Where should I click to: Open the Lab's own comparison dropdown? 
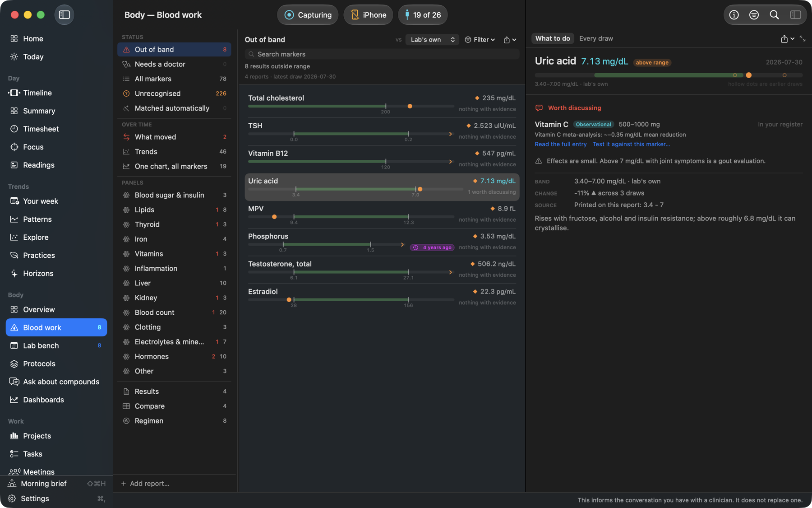[x=432, y=40]
